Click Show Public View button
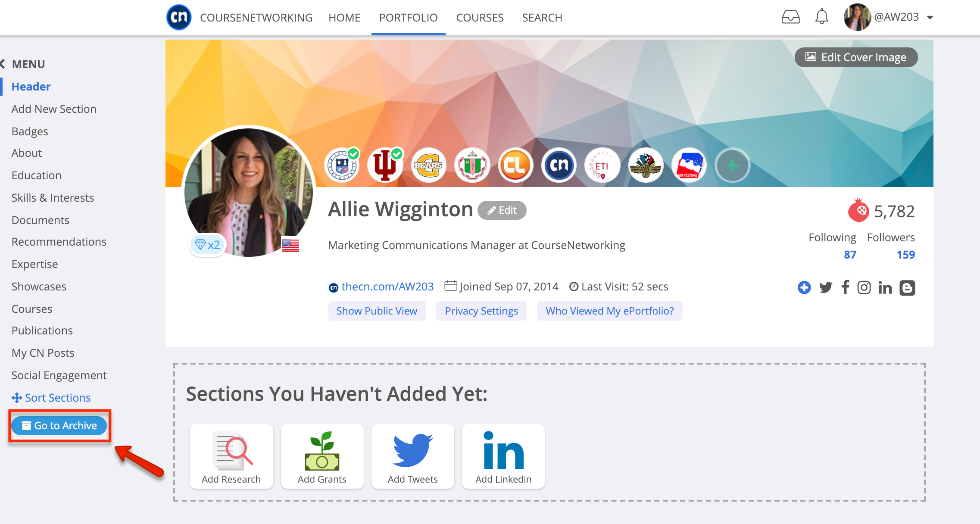The image size is (980, 524). [377, 311]
